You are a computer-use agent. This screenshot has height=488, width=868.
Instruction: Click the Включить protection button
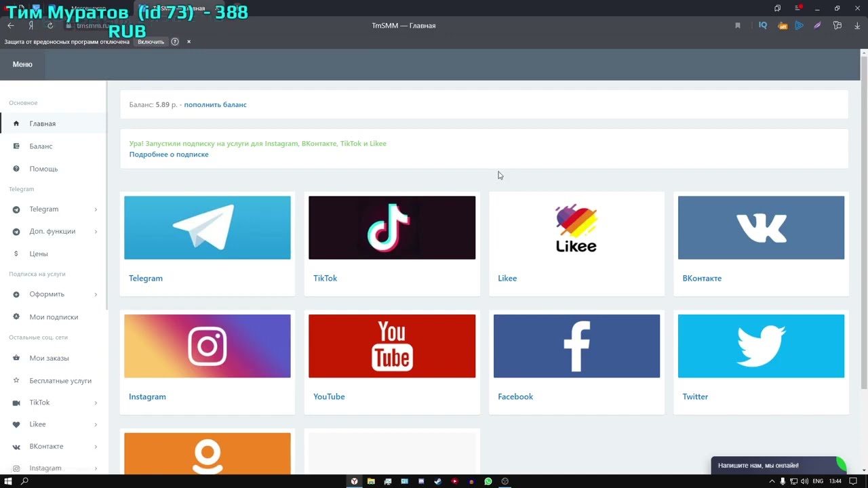(x=151, y=42)
